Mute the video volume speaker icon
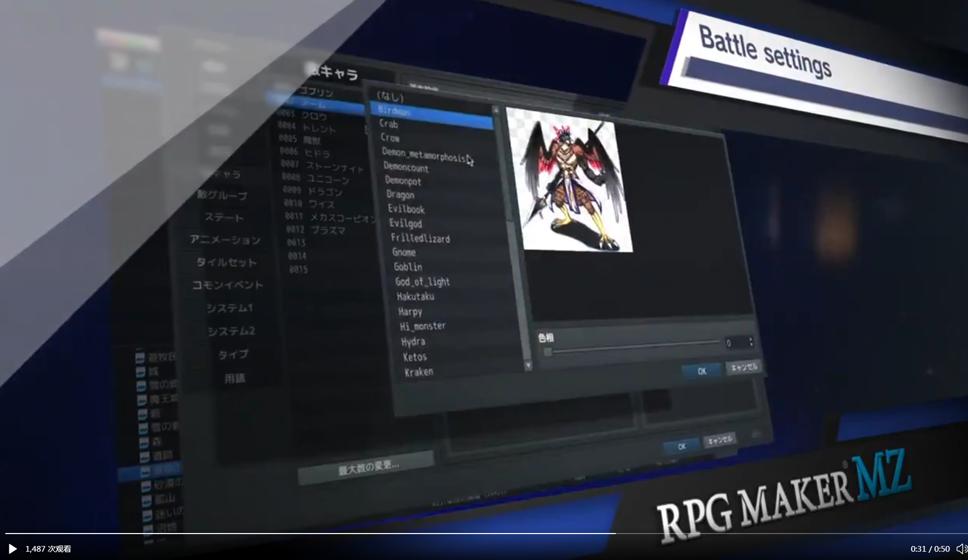Image resolution: width=968 pixels, height=560 pixels. [962, 549]
